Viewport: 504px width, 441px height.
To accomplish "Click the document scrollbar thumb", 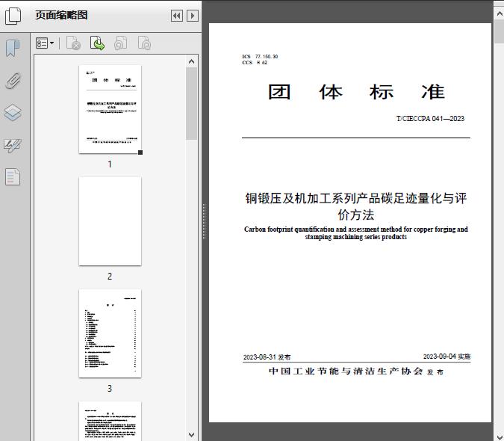I will click(500, 31).
